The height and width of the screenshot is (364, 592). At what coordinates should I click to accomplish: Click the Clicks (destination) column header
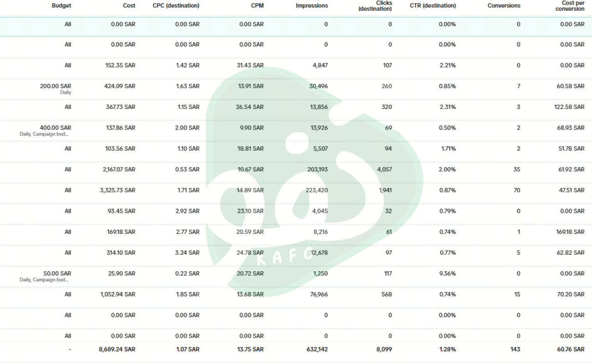pos(375,6)
